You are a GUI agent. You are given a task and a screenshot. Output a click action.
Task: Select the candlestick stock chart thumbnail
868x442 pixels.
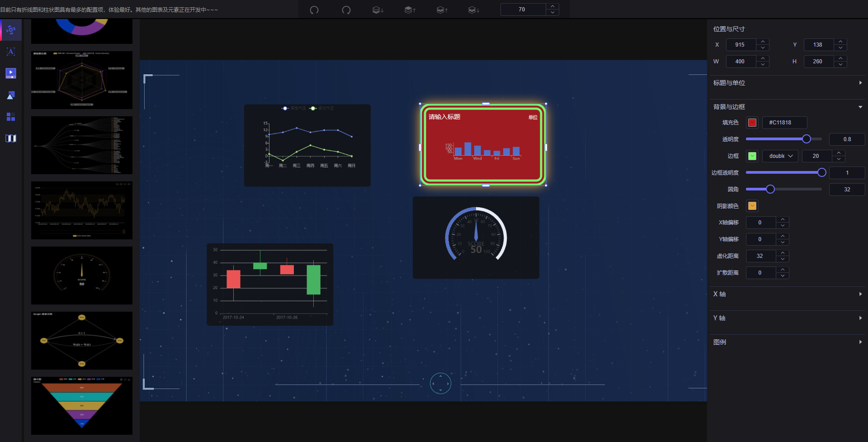pyautogui.click(x=82, y=210)
